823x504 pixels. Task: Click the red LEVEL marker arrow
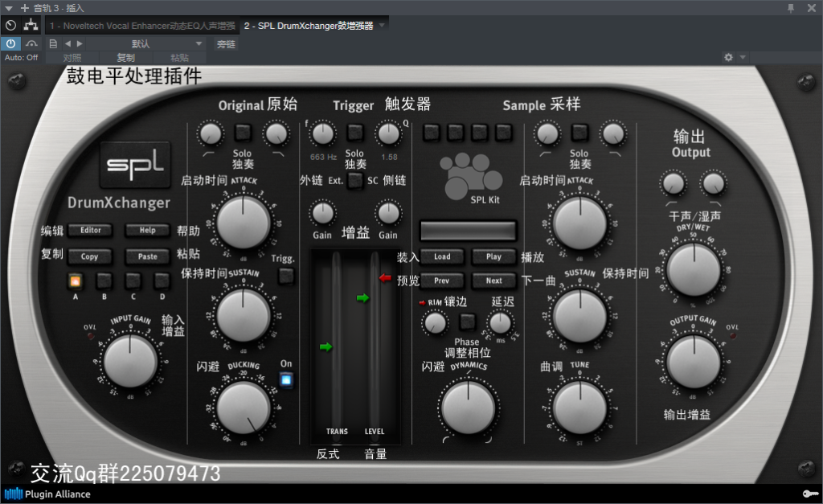(385, 278)
